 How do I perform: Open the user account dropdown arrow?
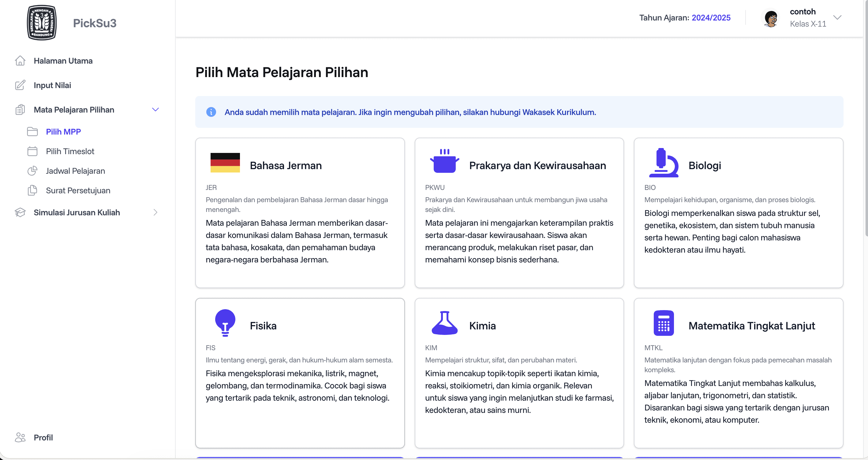point(837,17)
